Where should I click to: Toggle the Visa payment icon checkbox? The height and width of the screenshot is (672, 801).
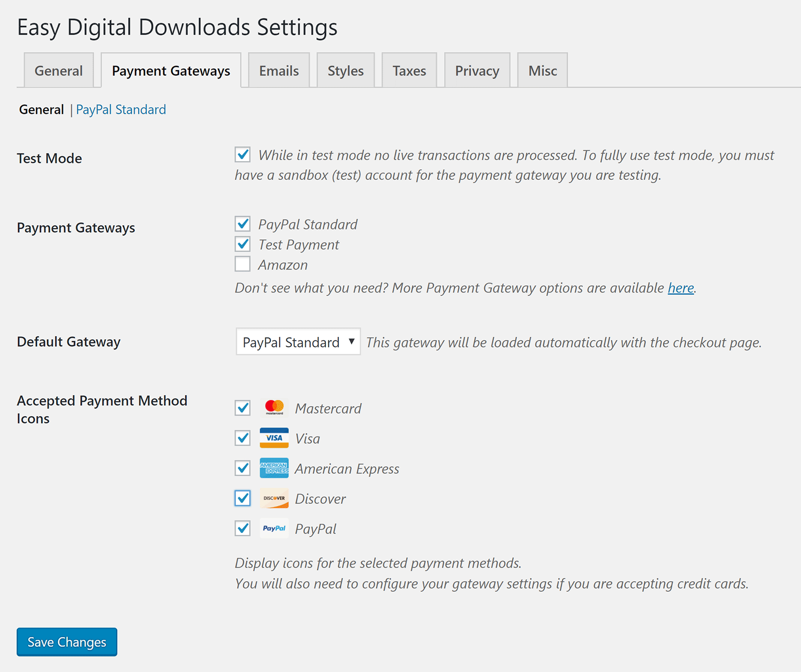tap(243, 438)
